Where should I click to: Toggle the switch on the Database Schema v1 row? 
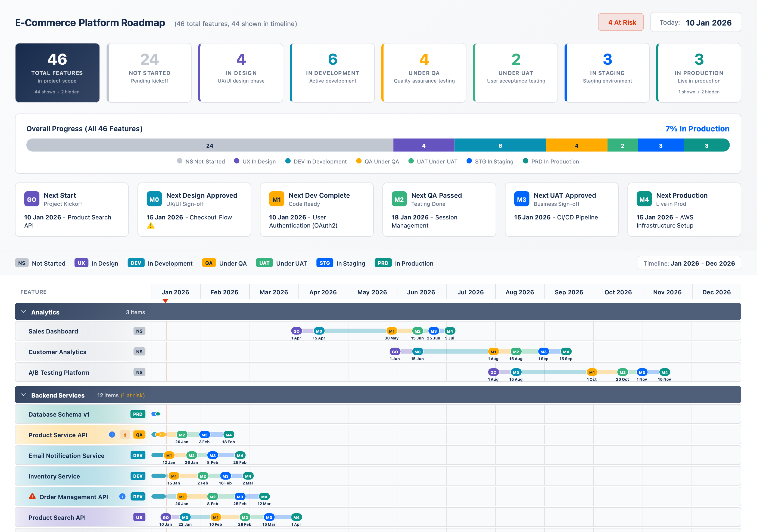click(156, 414)
